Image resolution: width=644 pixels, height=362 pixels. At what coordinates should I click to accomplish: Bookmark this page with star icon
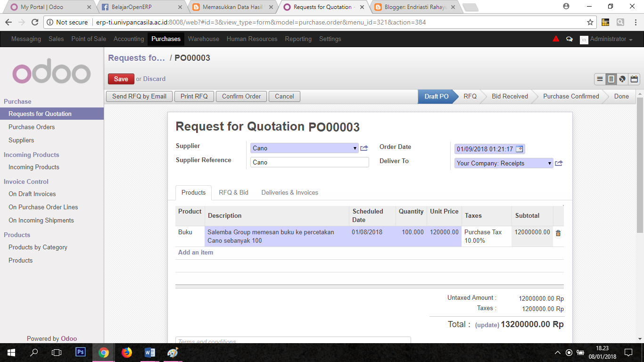590,22
